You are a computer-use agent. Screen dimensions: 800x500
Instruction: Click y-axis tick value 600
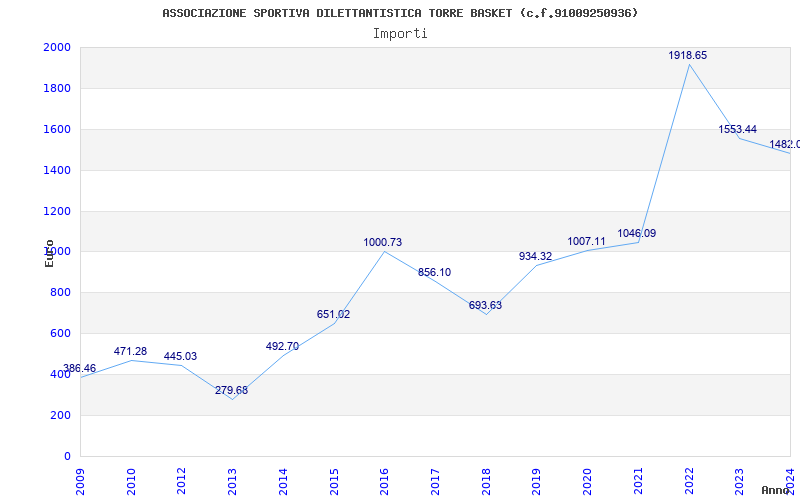[60, 334]
